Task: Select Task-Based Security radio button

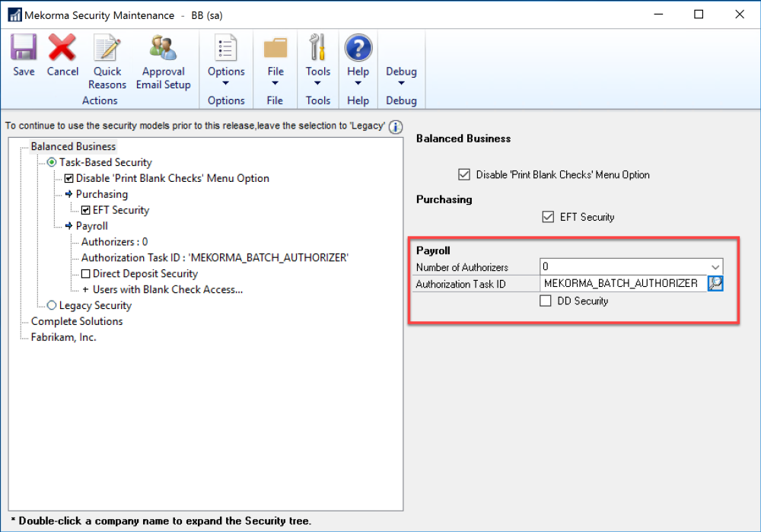Action: (x=52, y=162)
